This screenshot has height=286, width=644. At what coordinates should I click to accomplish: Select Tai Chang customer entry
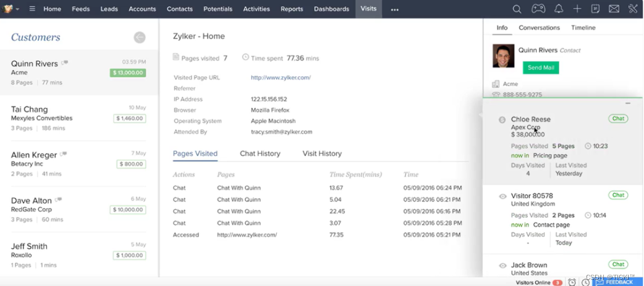tap(79, 118)
